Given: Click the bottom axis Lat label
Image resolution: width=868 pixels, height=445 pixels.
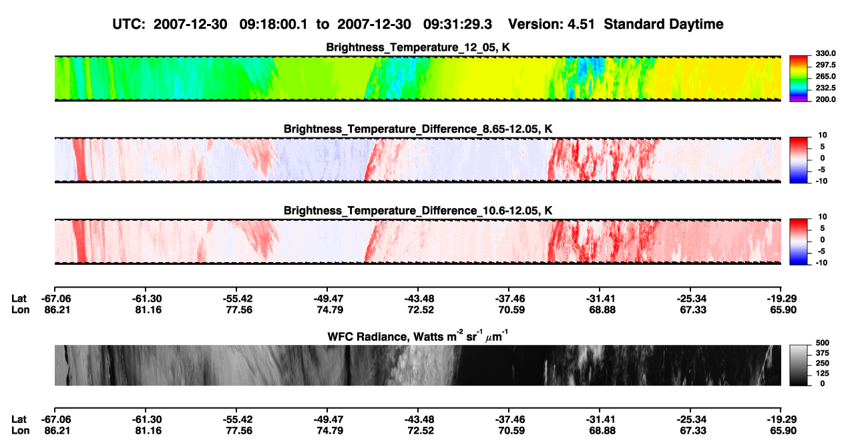Looking at the screenshot, I should 19,420.
